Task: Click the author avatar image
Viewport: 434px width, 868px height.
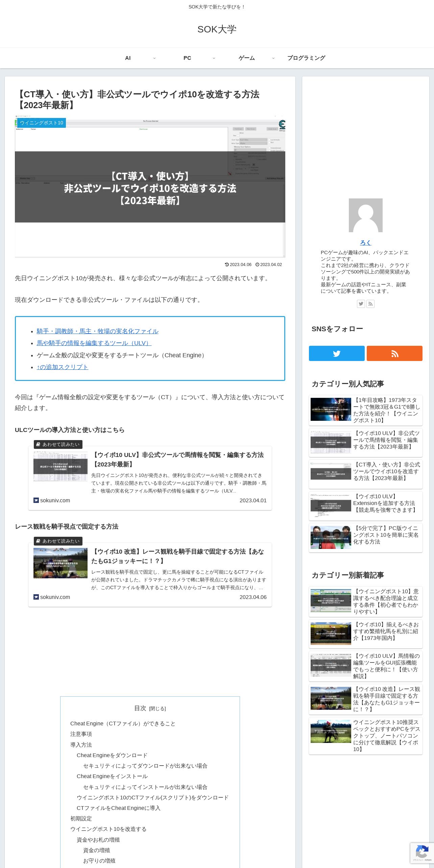Action: (x=366, y=215)
